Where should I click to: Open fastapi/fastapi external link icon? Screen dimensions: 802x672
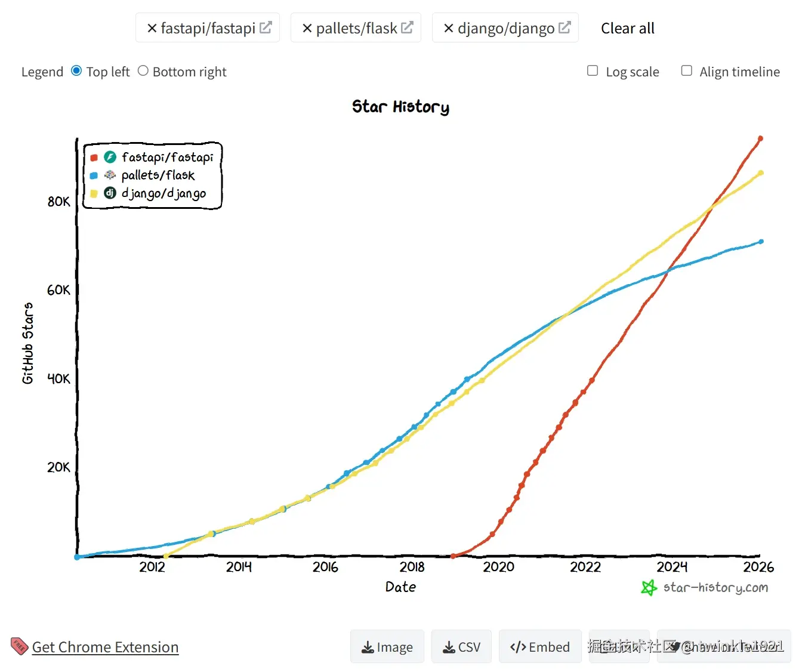point(266,27)
